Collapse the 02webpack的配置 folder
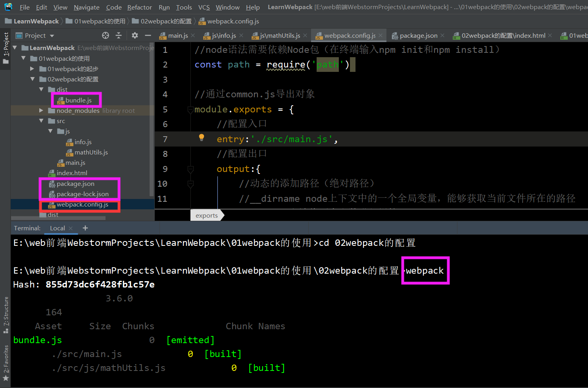 32,79
